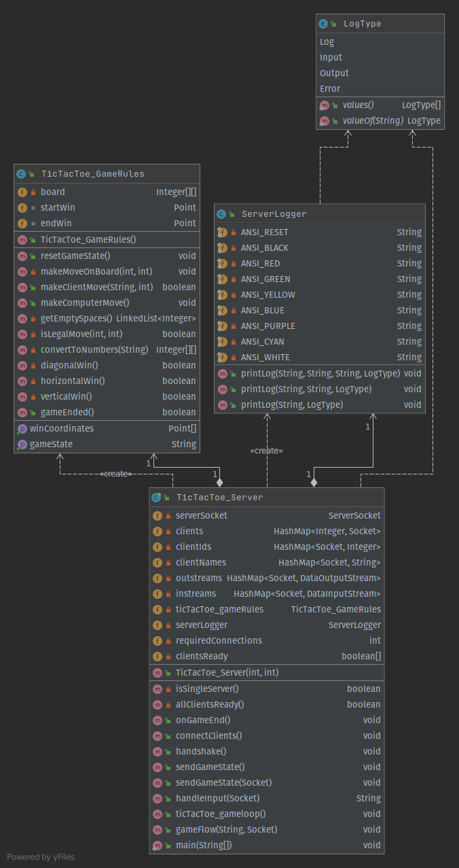Click the class icon beside TicTacToe_Server title

[x=157, y=498]
